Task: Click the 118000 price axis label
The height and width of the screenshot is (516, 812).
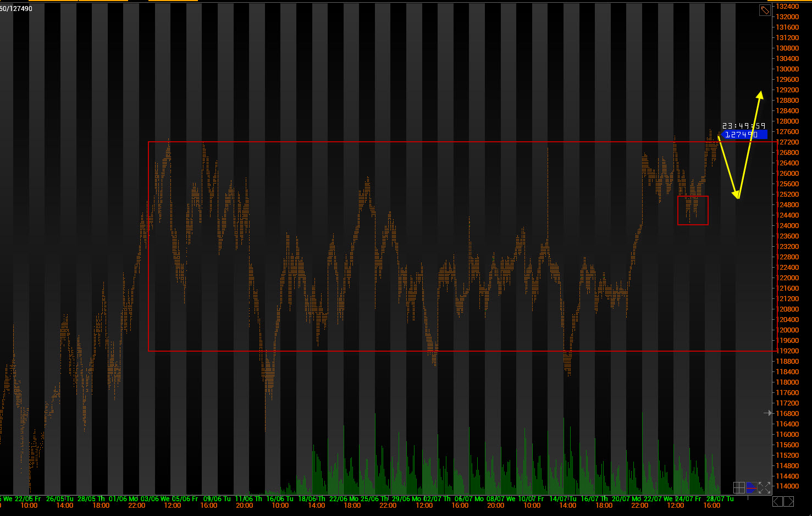Action: [x=787, y=382]
